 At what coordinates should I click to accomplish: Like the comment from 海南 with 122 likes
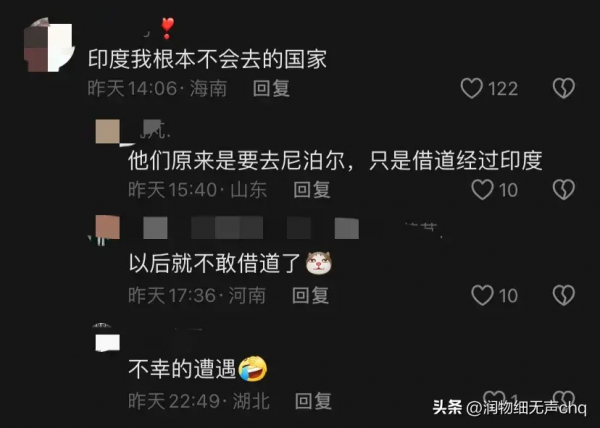tap(471, 88)
